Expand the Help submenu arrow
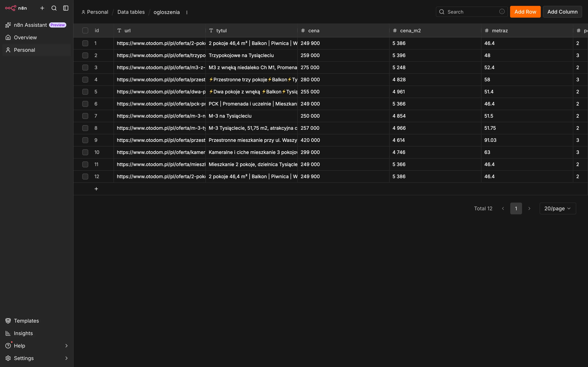588x367 pixels. click(66, 346)
